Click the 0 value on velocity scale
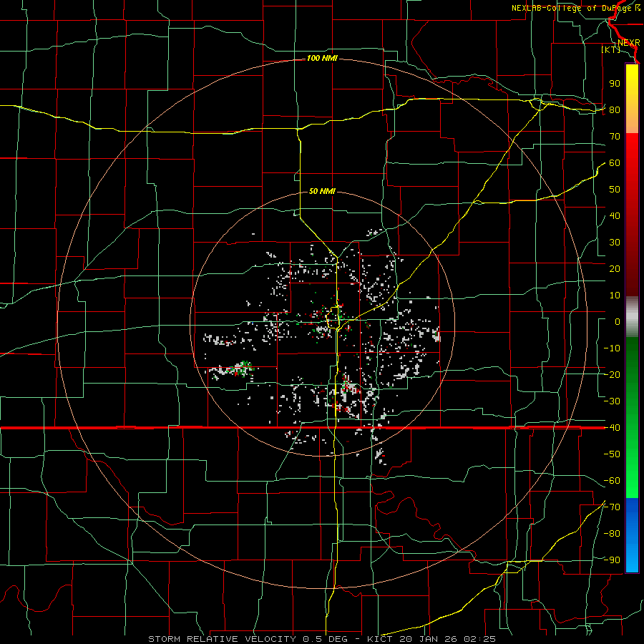The image size is (644, 644). click(618, 322)
